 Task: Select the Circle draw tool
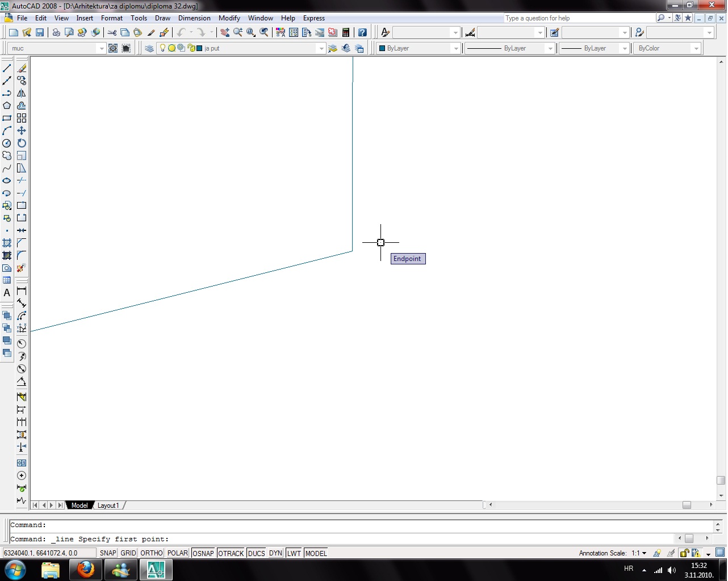(x=7, y=143)
